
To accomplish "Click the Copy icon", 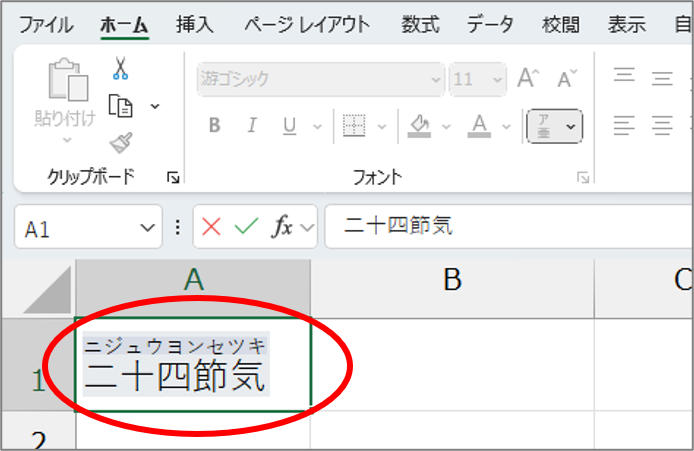I will (x=120, y=106).
